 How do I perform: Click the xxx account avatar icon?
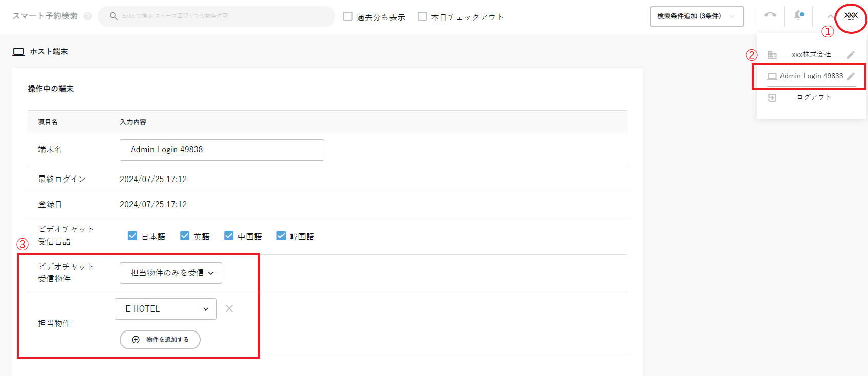(x=851, y=16)
